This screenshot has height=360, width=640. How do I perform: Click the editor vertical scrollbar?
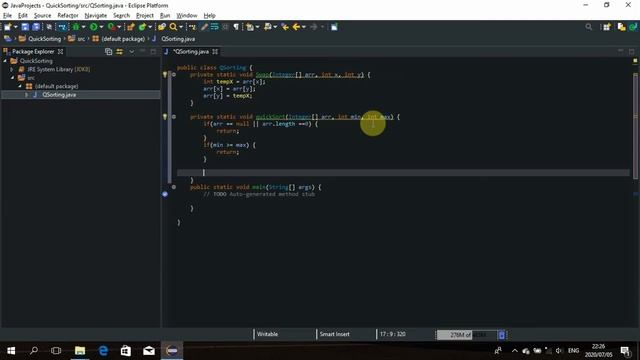pos(635,126)
